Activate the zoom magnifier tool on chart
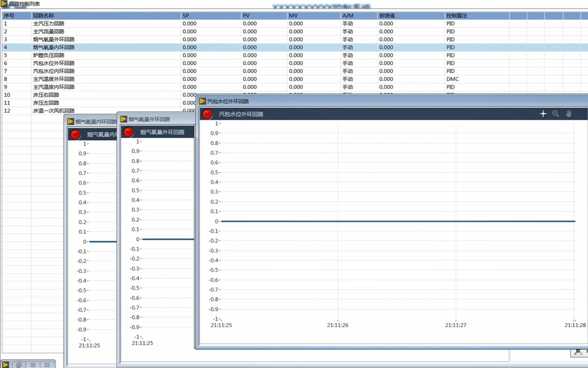 (556, 114)
